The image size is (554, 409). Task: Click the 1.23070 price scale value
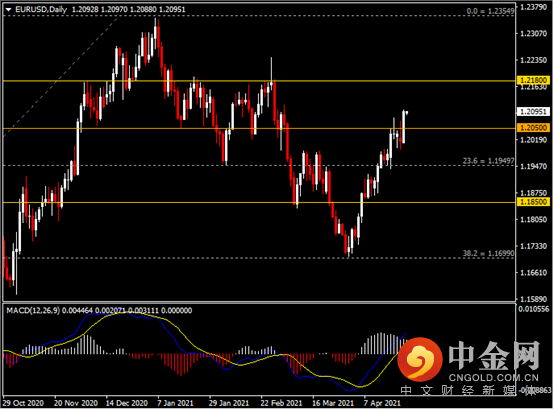pyautogui.click(x=534, y=34)
